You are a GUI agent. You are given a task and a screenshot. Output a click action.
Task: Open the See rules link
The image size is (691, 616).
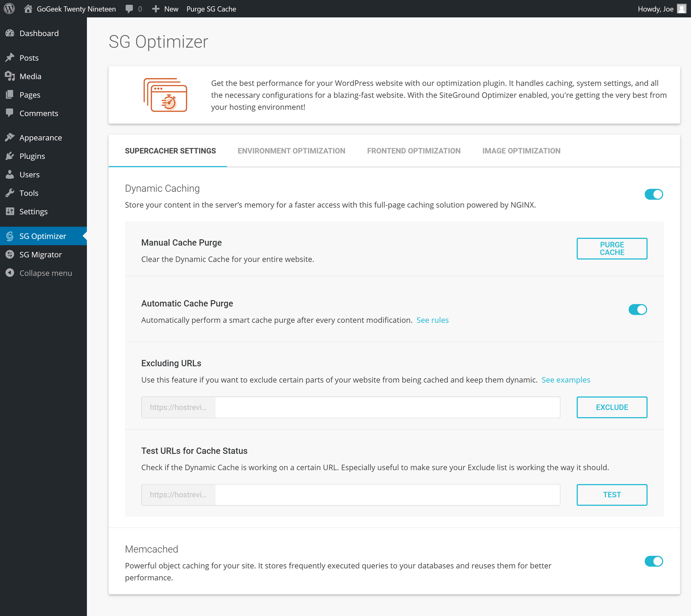click(432, 320)
